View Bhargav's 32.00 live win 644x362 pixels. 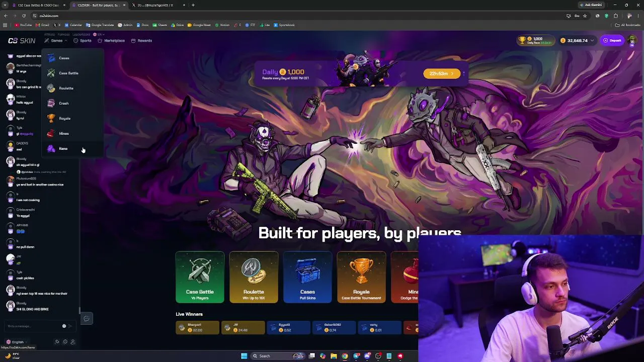[197, 328]
